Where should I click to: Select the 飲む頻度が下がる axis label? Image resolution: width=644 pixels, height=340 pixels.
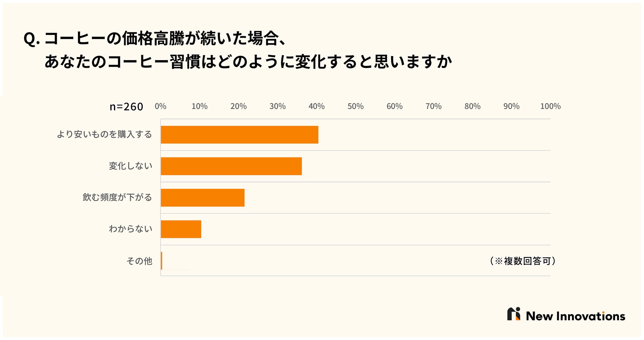[x=117, y=197]
